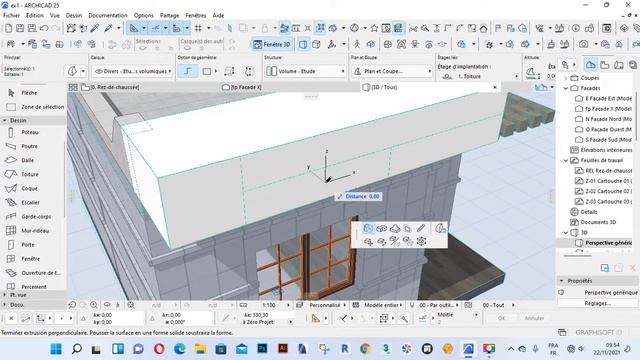The image size is (640, 360).
Task: Toggle the grid display icon
Action: tap(198, 28)
